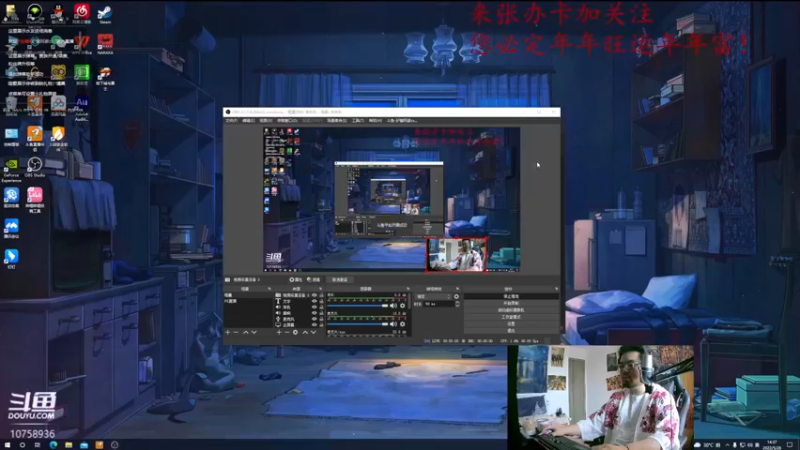Click the 开始录制 start recording button

tap(511, 303)
